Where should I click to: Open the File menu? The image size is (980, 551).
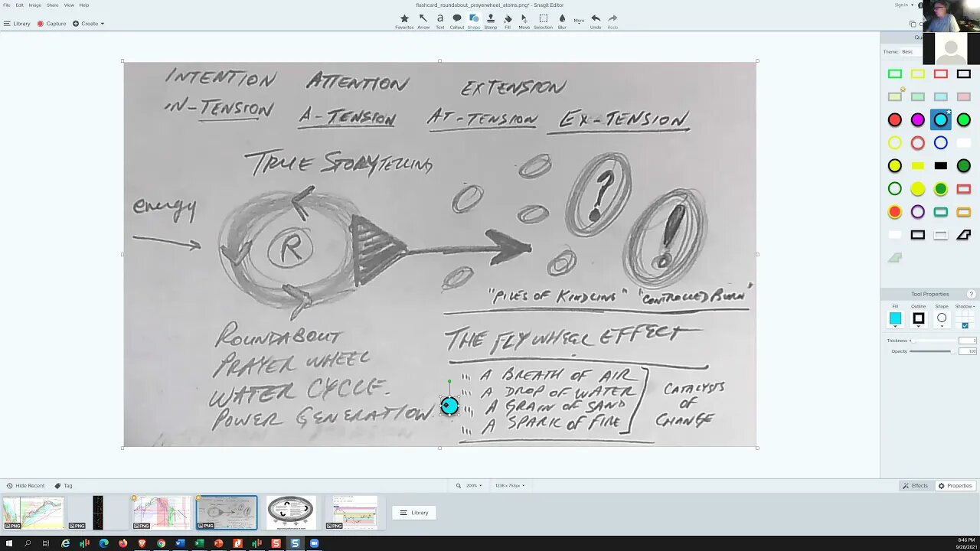(7, 5)
